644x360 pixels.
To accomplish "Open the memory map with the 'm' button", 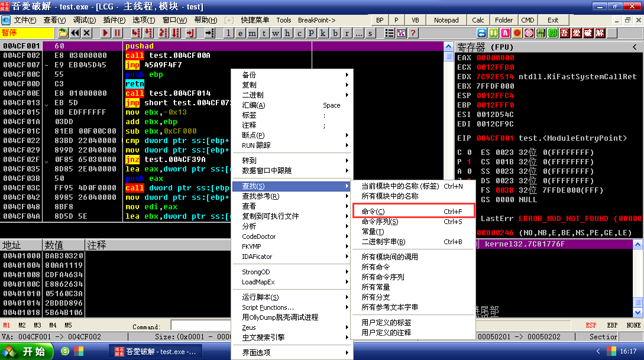I will (x=252, y=33).
